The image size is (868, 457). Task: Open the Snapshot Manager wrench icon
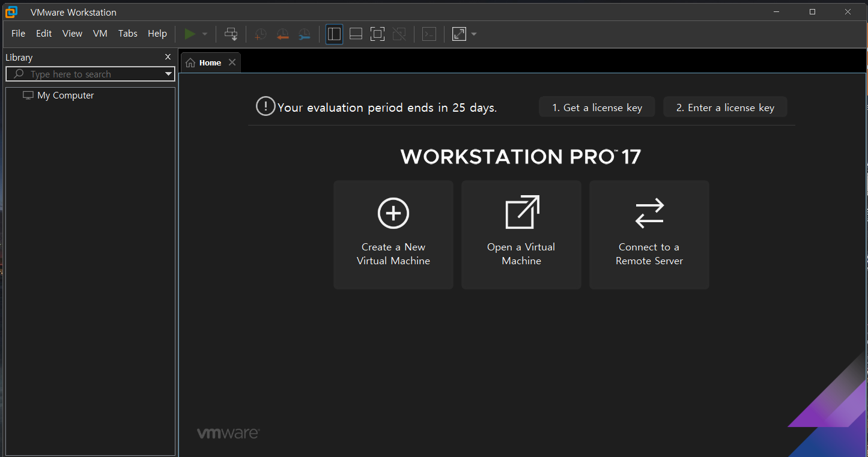(x=305, y=34)
